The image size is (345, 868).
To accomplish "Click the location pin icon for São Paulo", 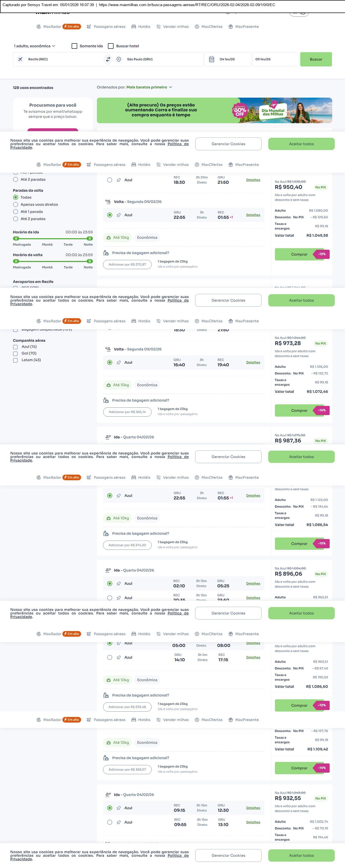I will (x=119, y=59).
